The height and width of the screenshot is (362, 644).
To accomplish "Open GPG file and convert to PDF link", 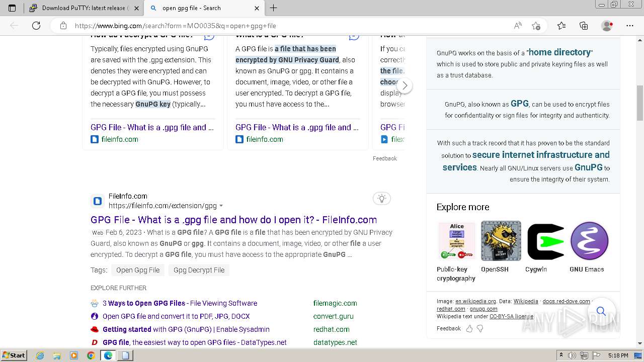I will coord(176,316).
